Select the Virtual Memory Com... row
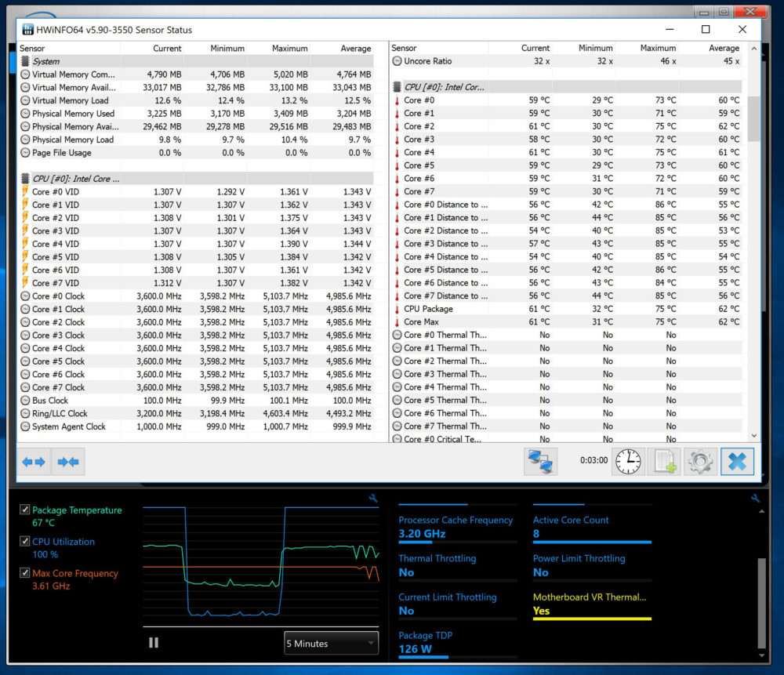 [x=196, y=74]
